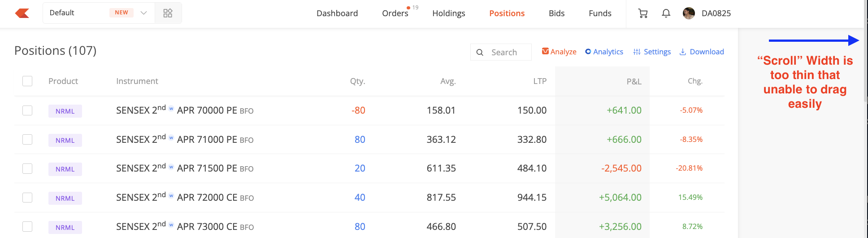
Task: Switch to the Holdings tab
Action: pos(448,13)
